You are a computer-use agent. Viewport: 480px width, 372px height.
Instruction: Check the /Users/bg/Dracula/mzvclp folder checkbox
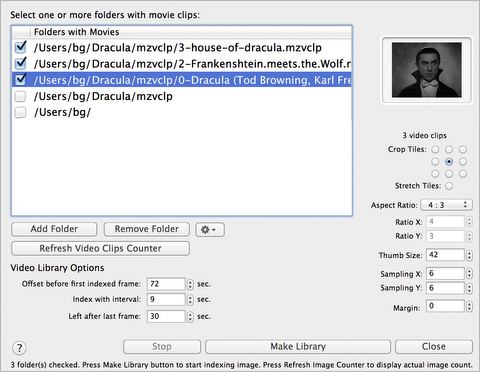point(20,96)
